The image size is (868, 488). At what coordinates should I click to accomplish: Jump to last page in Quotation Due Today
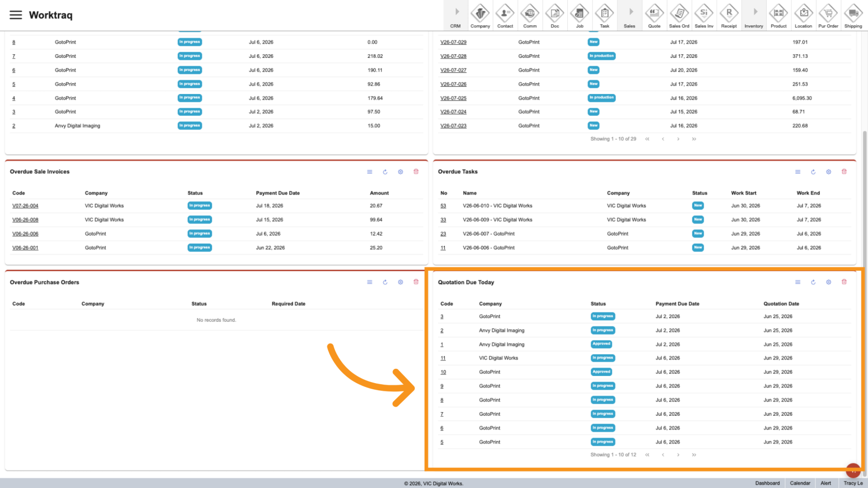[x=694, y=455]
